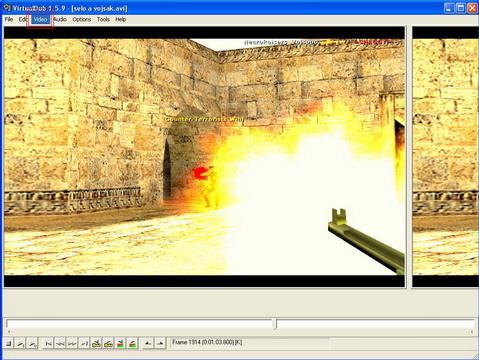Open the Video menu
The height and width of the screenshot is (360, 479).
click(40, 19)
